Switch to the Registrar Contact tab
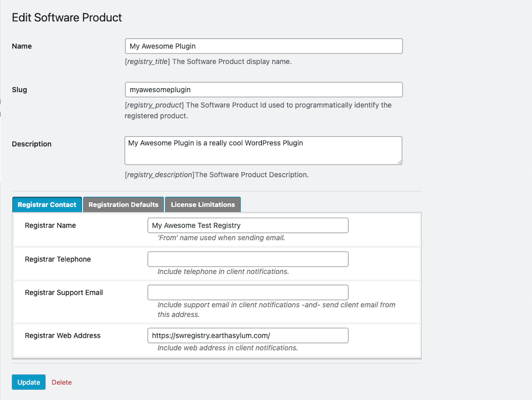The image size is (532, 400). 47,205
